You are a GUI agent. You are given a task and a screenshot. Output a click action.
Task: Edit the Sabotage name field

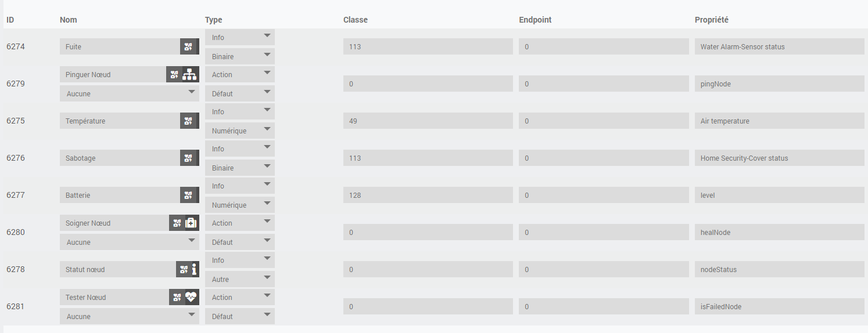pyautogui.click(x=120, y=158)
